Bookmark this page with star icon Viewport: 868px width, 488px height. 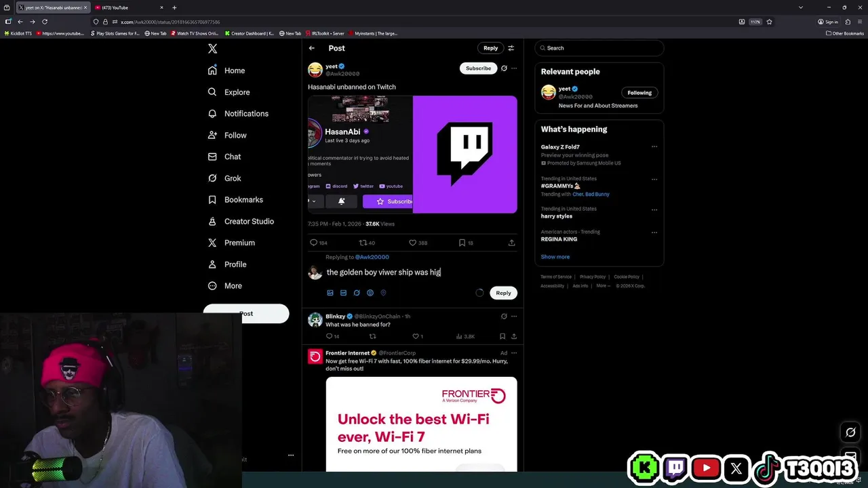click(x=769, y=22)
